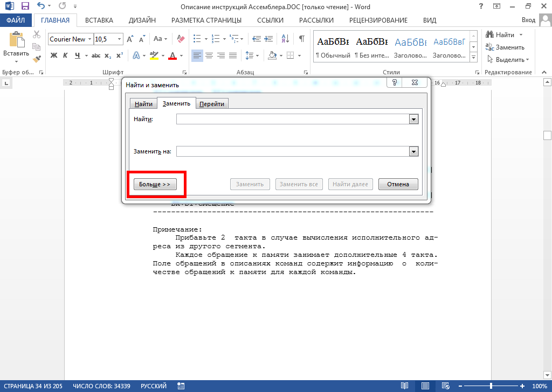Viewport: 552px width, 392px height.
Task: Click the Format Painter brush icon
Action: click(37, 59)
